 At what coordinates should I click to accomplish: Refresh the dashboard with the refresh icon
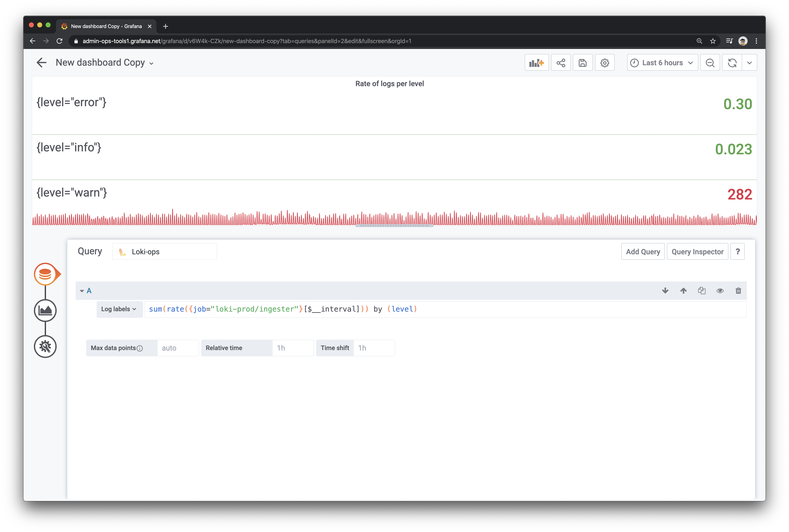tap(732, 63)
